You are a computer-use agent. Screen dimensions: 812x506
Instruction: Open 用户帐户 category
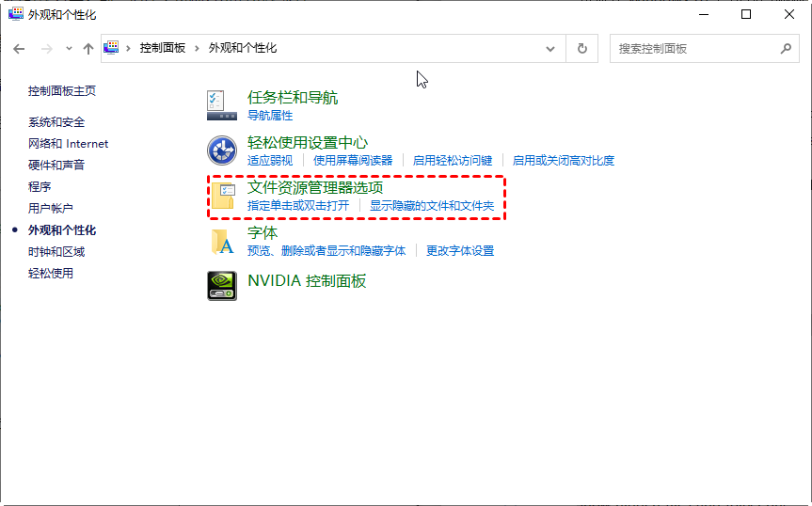click(x=50, y=209)
